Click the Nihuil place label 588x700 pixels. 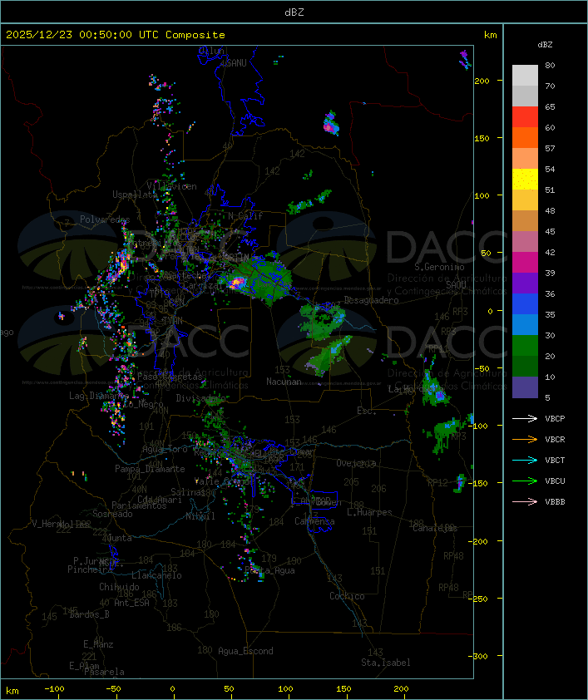(x=200, y=516)
